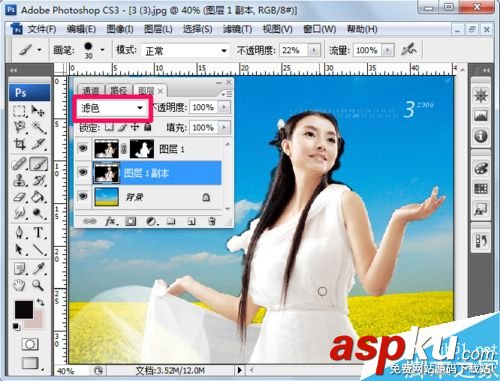Switch to the 通道 tab
Viewport: 500px width, 381px height.
click(91, 90)
